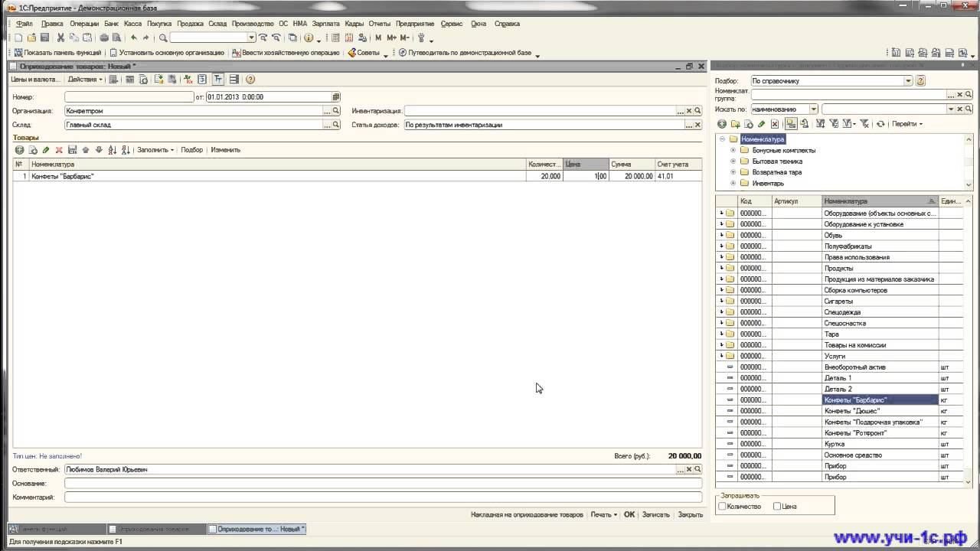
Task: Expand the Бытовая техника folder
Action: click(x=733, y=161)
